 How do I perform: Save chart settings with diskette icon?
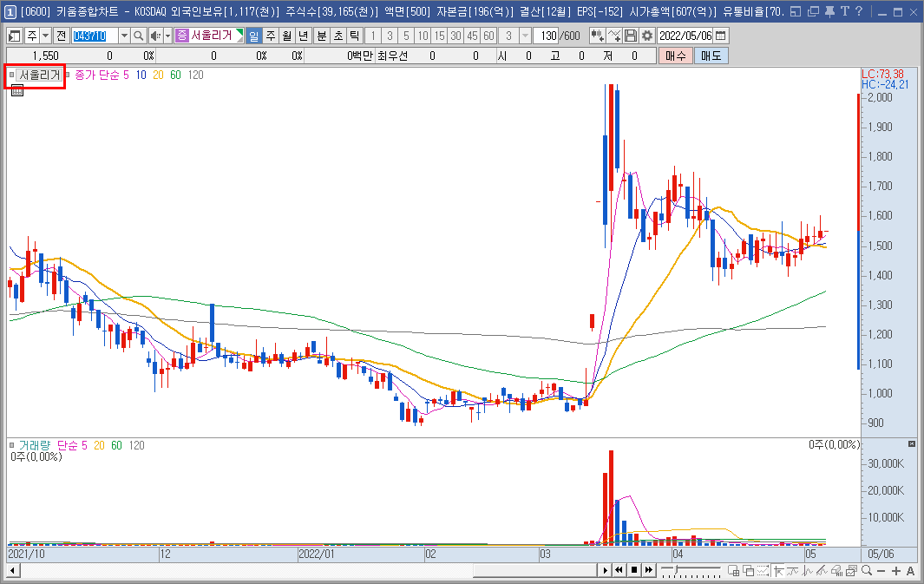[x=631, y=36]
